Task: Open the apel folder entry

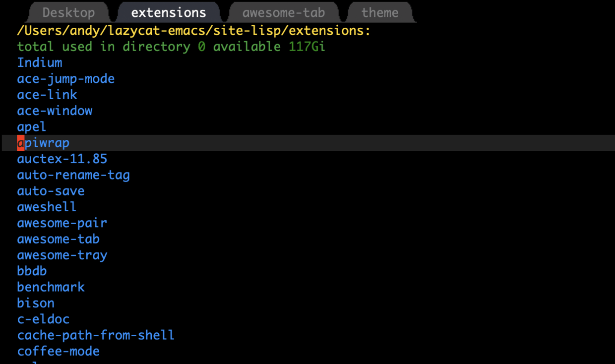Action: [x=32, y=127]
